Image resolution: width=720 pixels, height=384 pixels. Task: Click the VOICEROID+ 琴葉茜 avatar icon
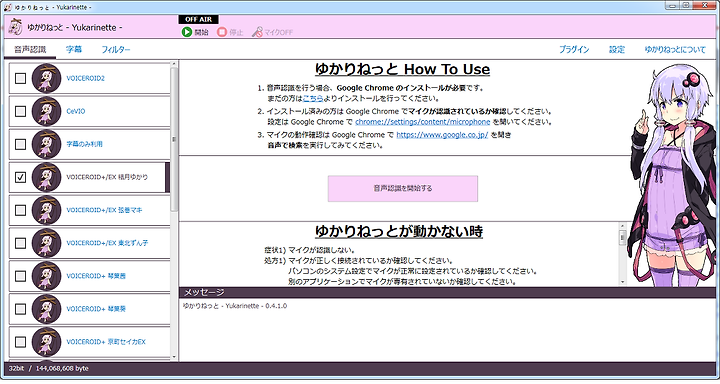[46, 276]
